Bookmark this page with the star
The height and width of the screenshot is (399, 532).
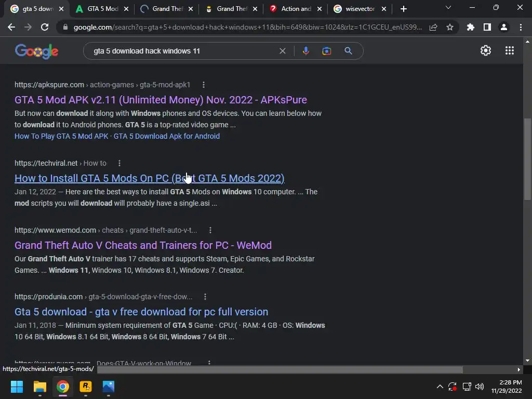449,27
